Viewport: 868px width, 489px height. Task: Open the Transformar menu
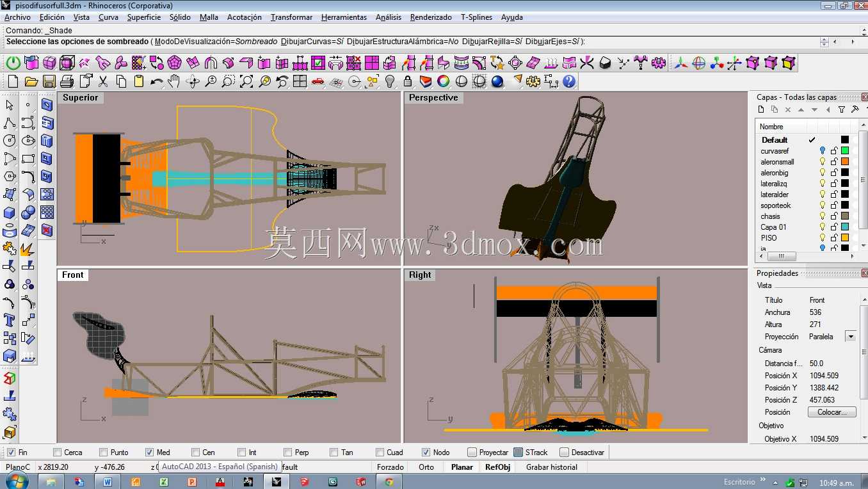(291, 17)
